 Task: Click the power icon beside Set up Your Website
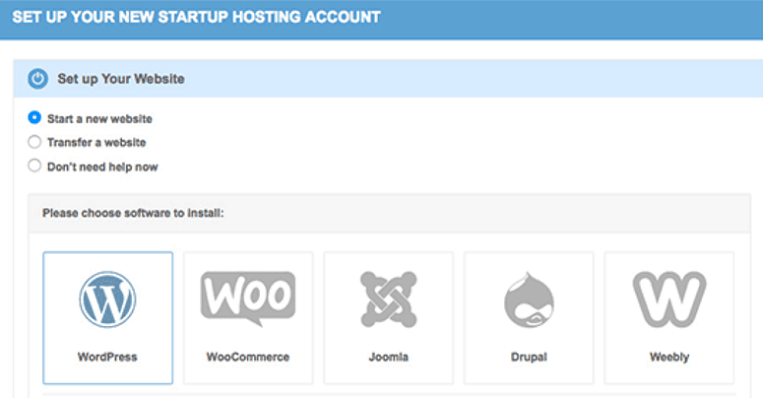(x=37, y=79)
